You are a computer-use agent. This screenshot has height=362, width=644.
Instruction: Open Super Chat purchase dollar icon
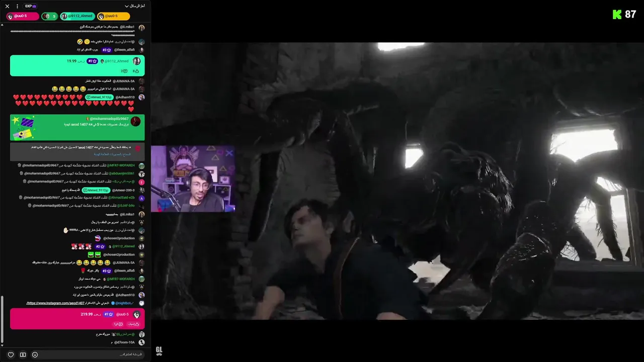[x=23, y=354]
